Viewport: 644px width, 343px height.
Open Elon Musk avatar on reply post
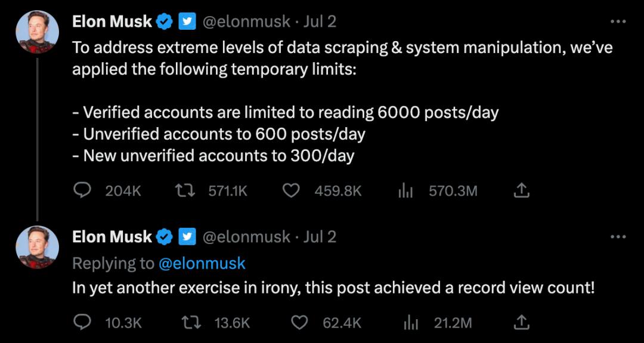coord(37,247)
